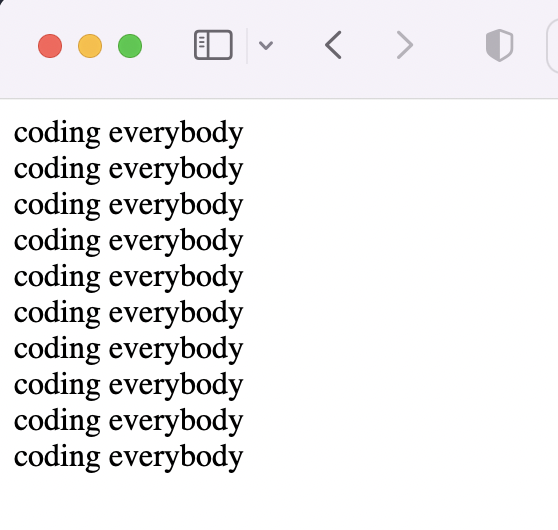Open the Privacy Report shield icon

click(x=499, y=45)
